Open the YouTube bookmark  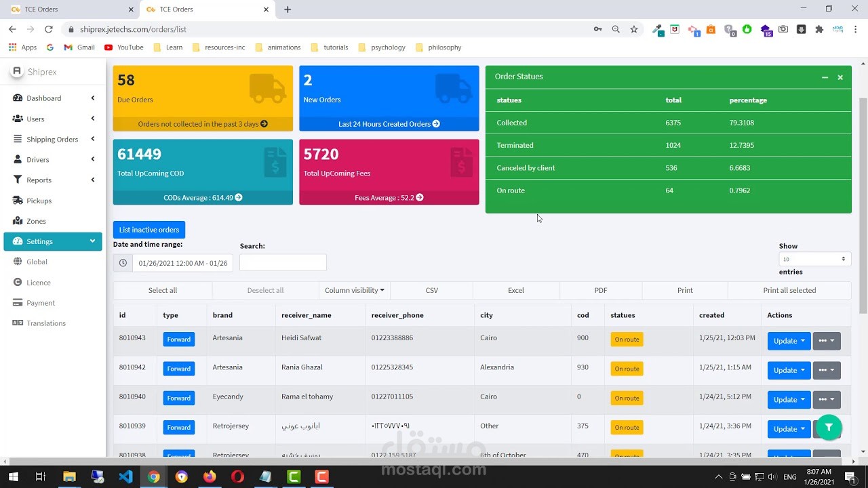pyautogui.click(x=124, y=47)
